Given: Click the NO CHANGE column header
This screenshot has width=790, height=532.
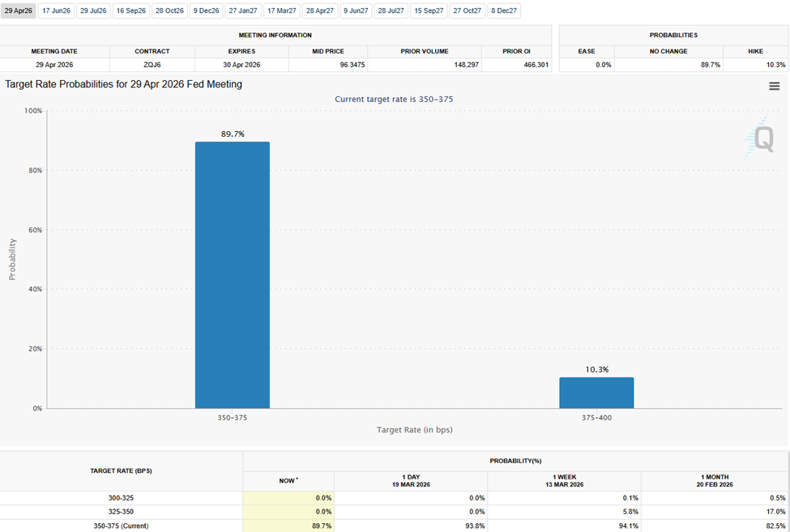Looking at the screenshot, I should (x=668, y=51).
